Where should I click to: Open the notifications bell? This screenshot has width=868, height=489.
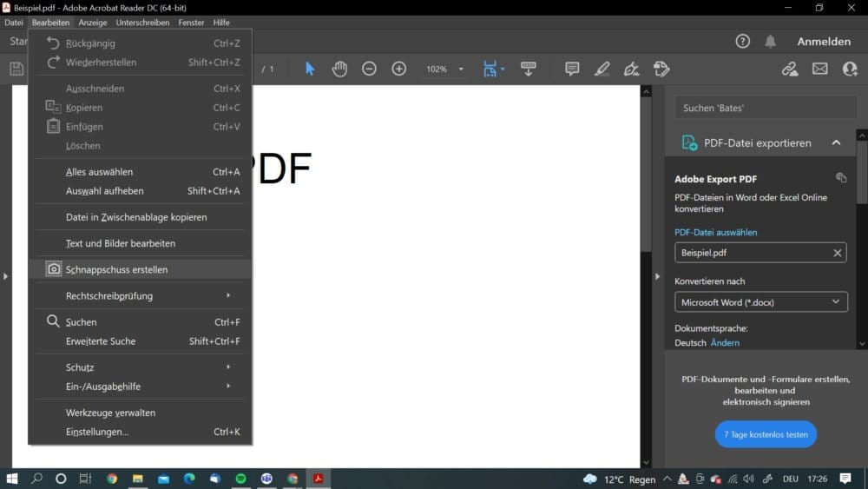770,42
